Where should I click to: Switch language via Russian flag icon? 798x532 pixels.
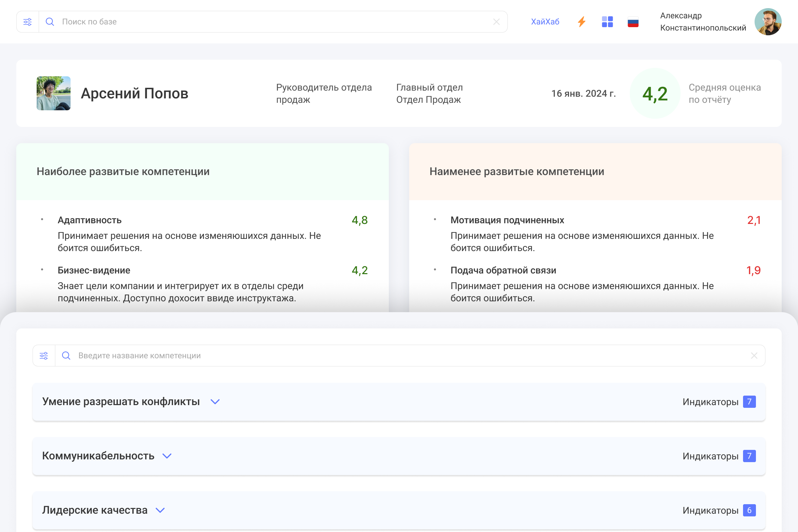click(x=633, y=22)
